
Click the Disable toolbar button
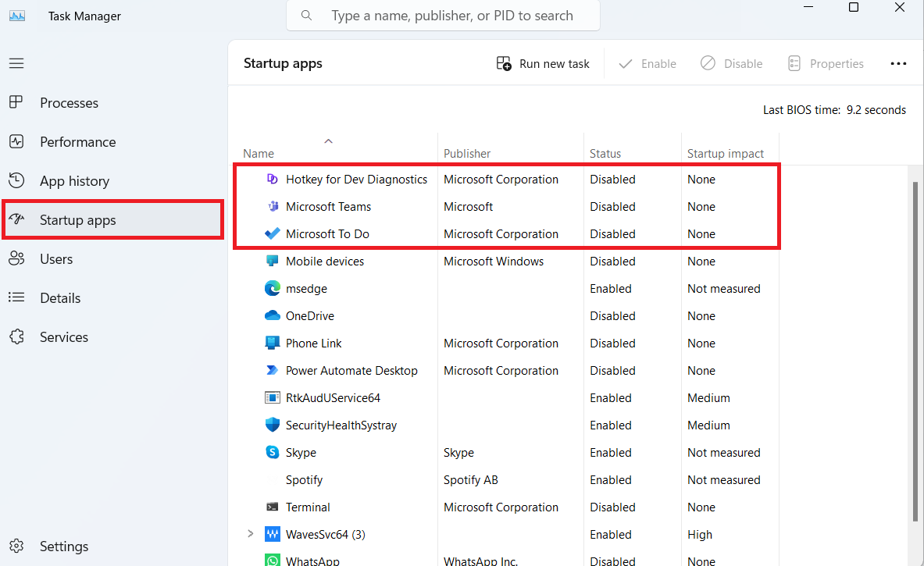(x=731, y=63)
